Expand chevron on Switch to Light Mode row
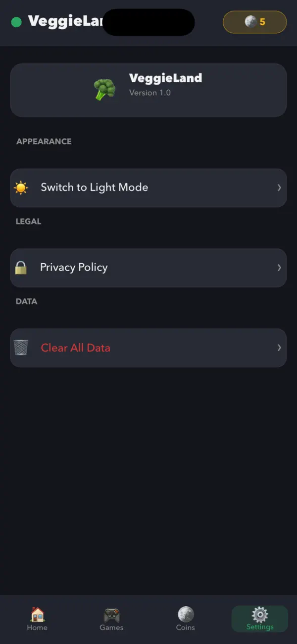This screenshot has width=297, height=644. tap(279, 188)
